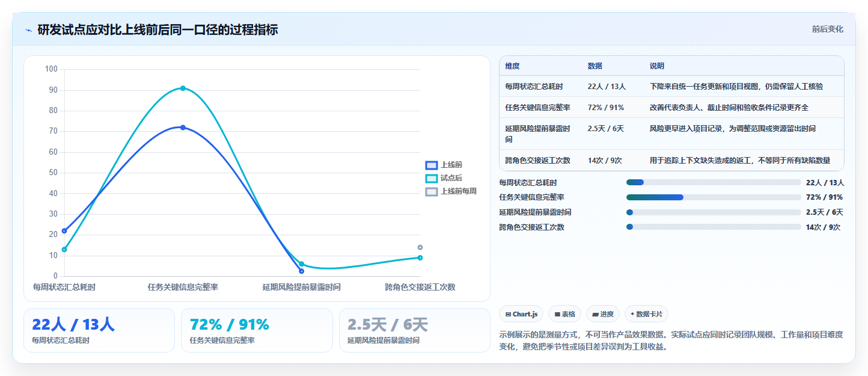Viewport: 868px width, 376px height.
Task: Click the 任务关键信息完整率 x-axis label
Action: 183,288
